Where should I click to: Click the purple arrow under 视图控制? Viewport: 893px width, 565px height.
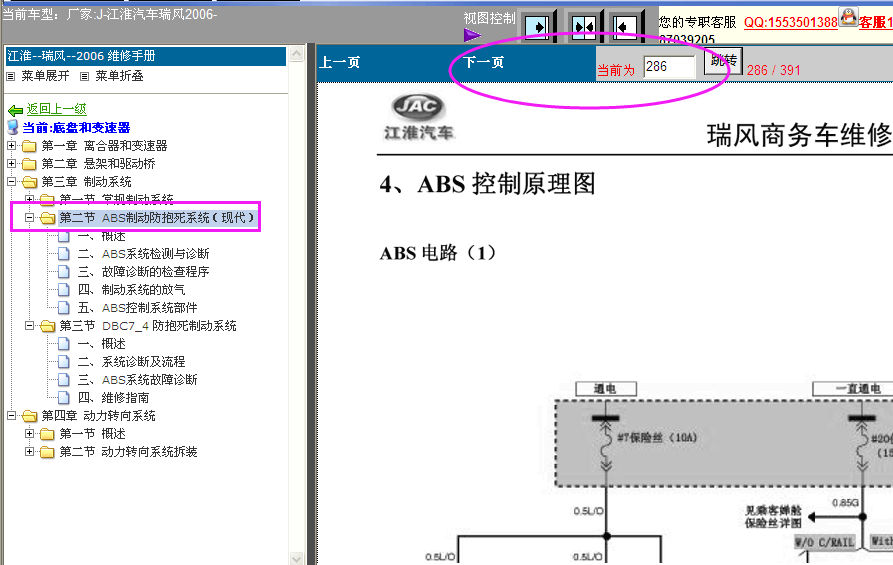[x=472, y=36]
